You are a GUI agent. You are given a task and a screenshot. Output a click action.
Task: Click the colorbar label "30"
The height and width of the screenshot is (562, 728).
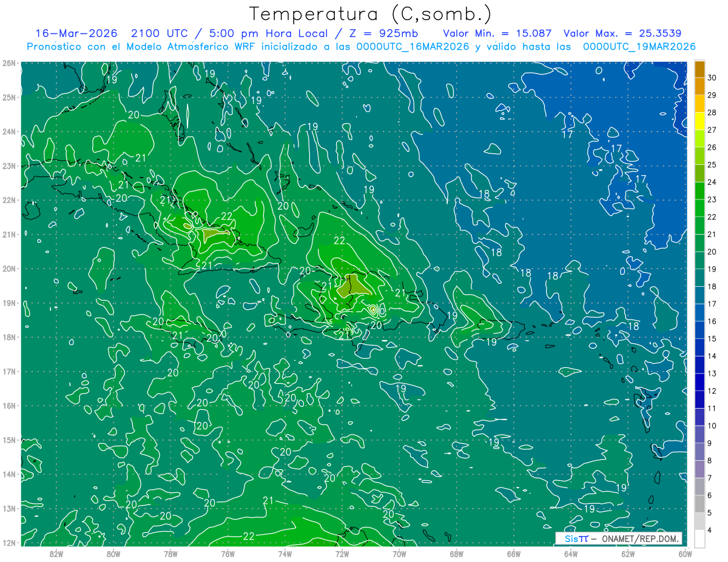tap(712, 78)
